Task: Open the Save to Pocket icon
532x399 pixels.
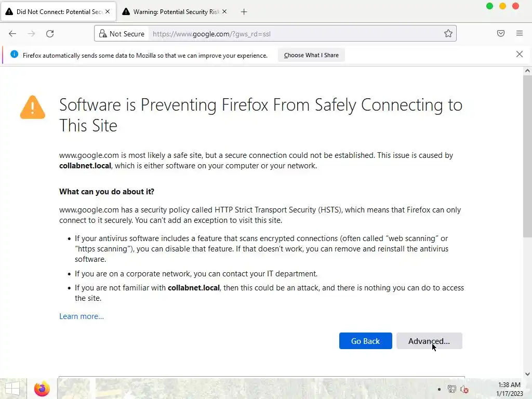Action: tap(501, 34)
